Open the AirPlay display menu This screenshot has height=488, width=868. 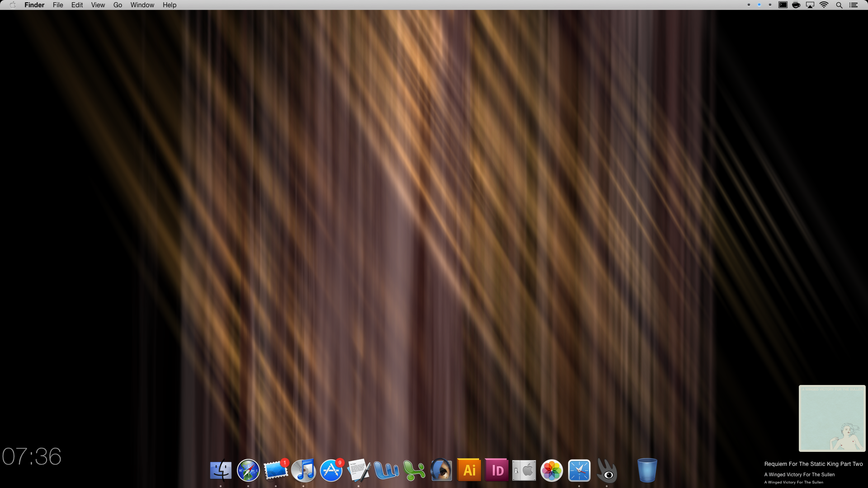tap(810, 5)
